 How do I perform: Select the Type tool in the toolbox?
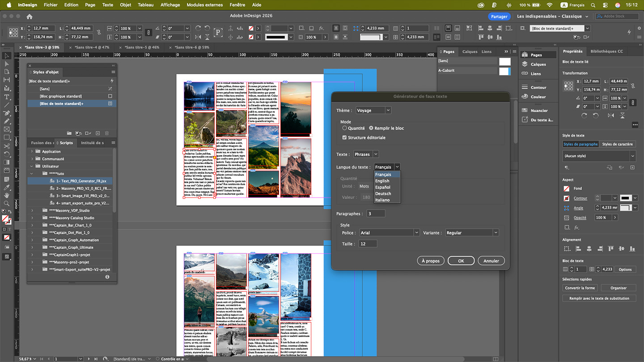tap(7, 97)
